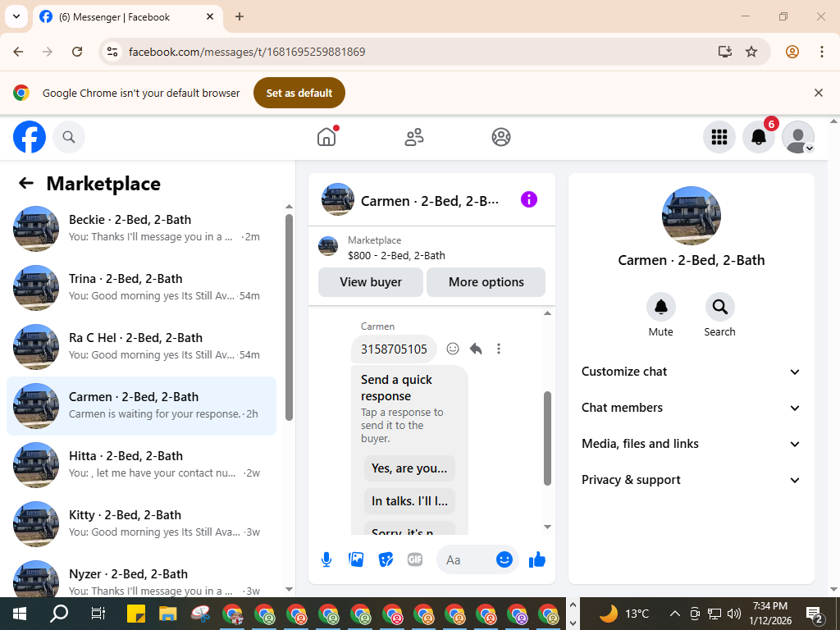
Task: Go back from Marketplace chats list
Action: pos(26,183)
